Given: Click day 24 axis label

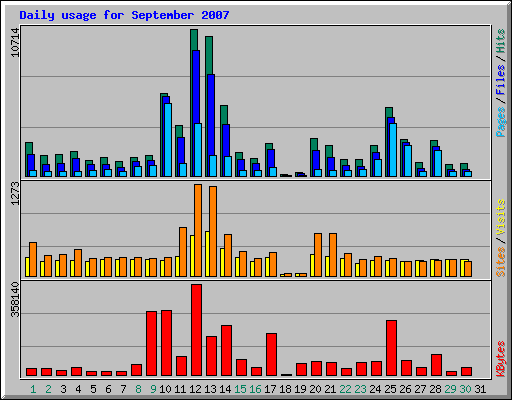Looking at the screenshot, I should point(375,389).
